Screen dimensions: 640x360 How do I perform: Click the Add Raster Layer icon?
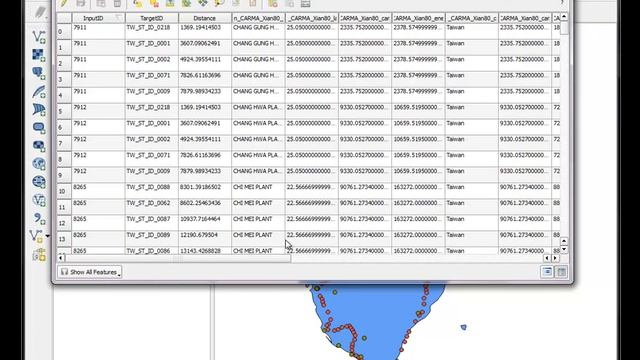point(39,55)
